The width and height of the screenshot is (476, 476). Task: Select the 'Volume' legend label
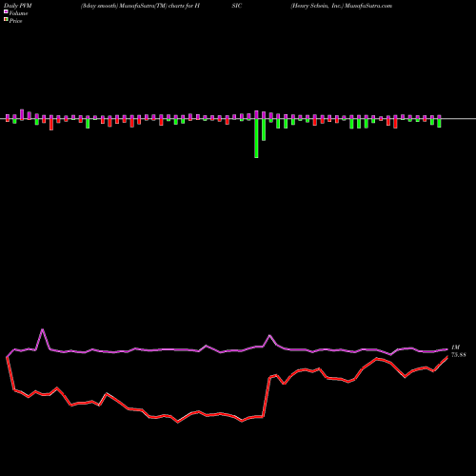tap(18, 13)
